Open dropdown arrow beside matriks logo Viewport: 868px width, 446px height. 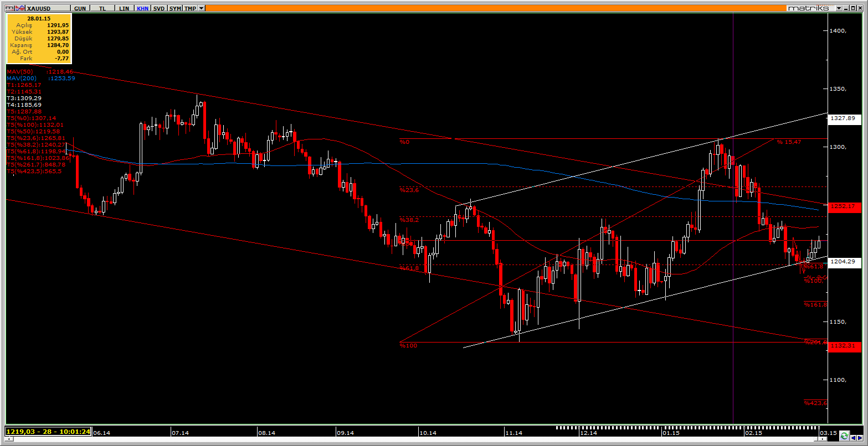click(839, 8)
